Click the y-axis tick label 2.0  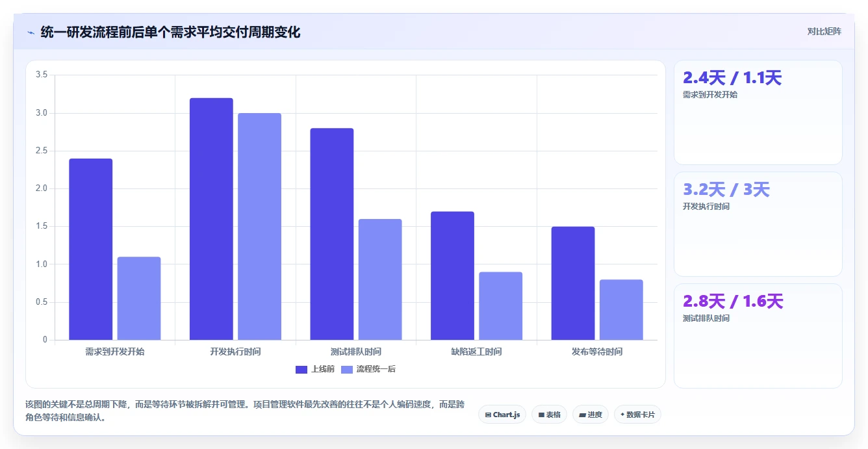tap(42, 188)
